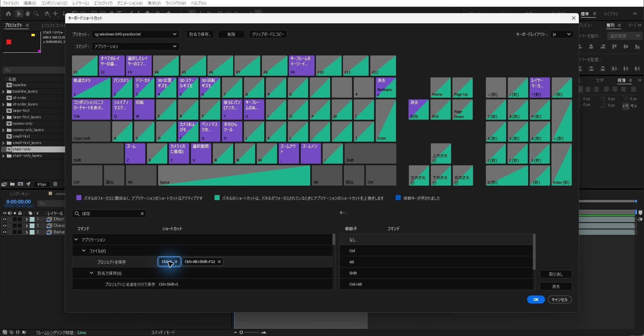Select the Zoom magnifier tool

(36, 14)
